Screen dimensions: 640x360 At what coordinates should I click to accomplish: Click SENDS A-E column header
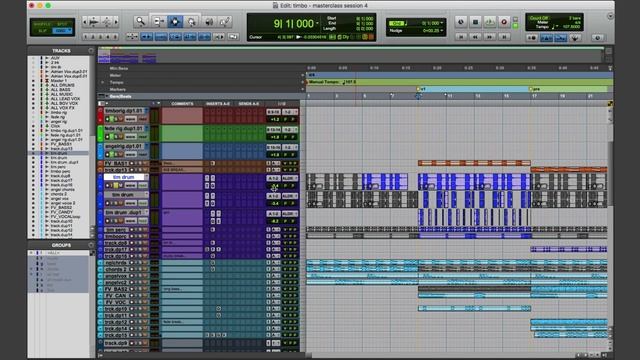point(249,104)
